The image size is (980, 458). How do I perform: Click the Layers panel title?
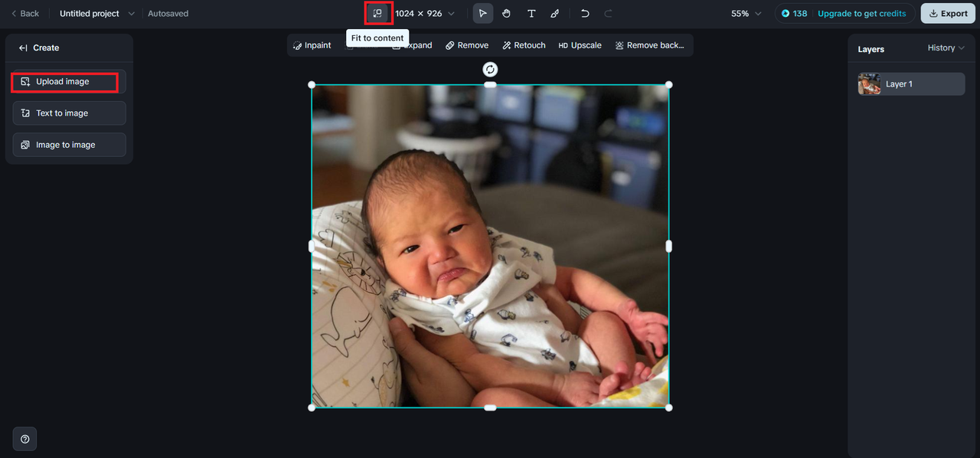871,49
